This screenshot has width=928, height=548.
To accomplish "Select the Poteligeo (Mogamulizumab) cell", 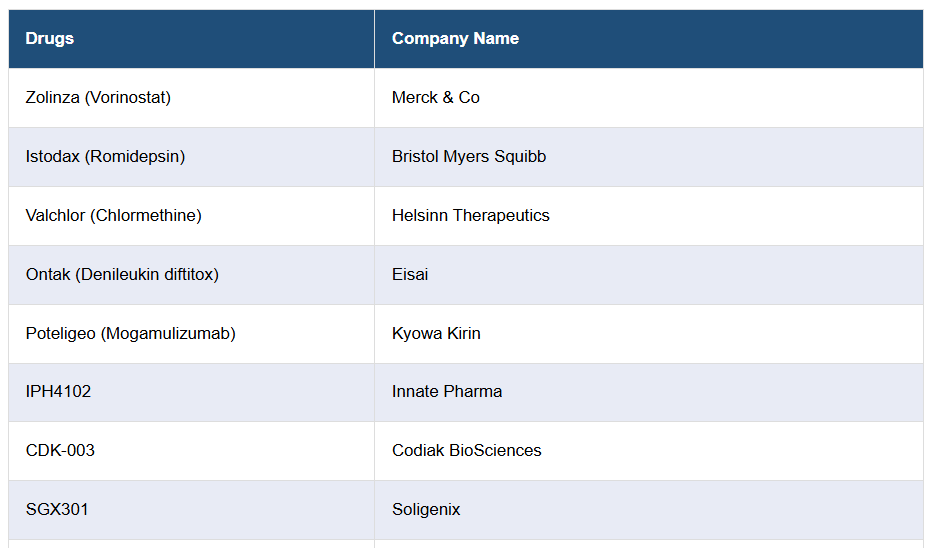I will click(131, 333).
